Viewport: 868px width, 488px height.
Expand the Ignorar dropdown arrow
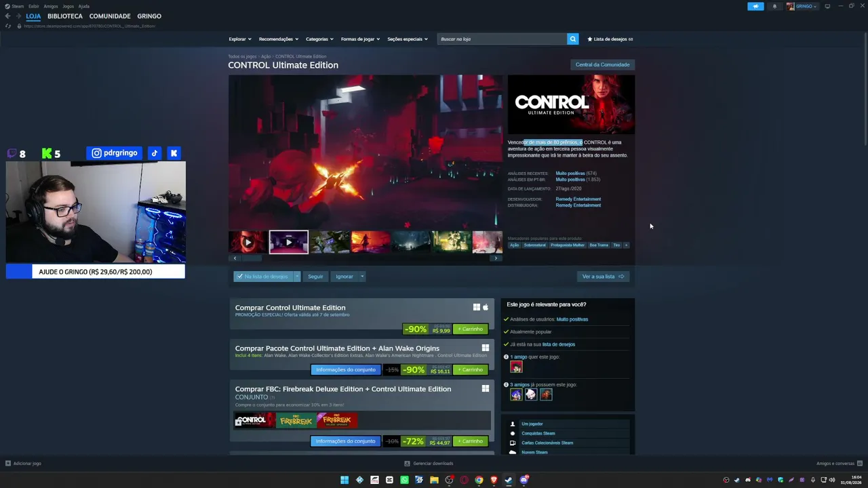click(362, 277)
